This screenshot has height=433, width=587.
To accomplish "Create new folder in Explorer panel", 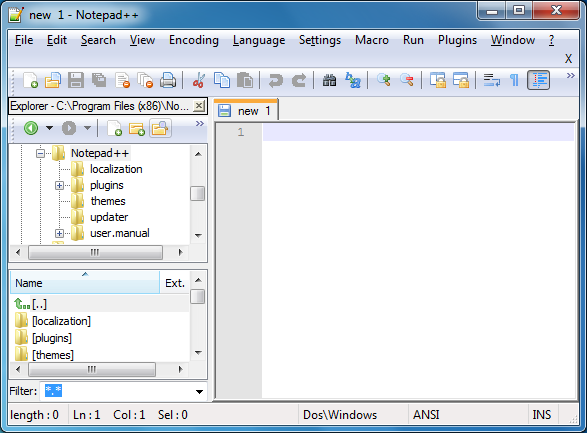I will click(137, 128).
